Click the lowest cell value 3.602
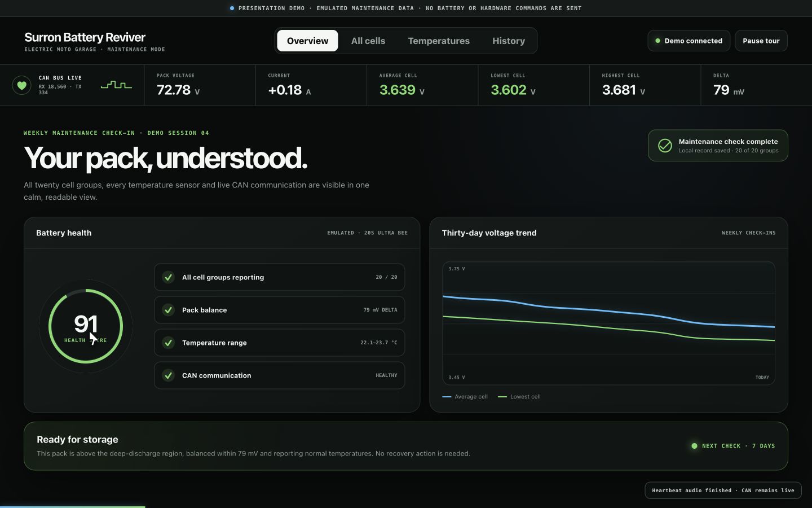 coord(509,90)
